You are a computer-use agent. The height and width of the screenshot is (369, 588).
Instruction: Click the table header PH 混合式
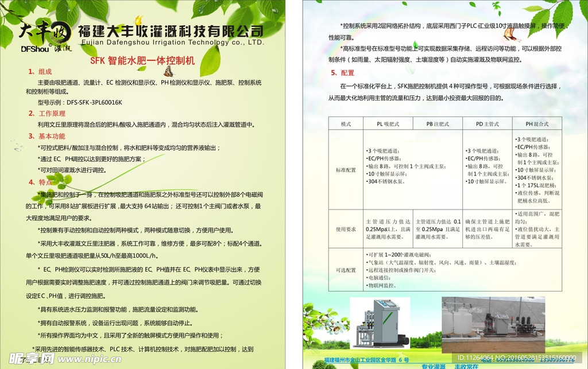(537, 124)
